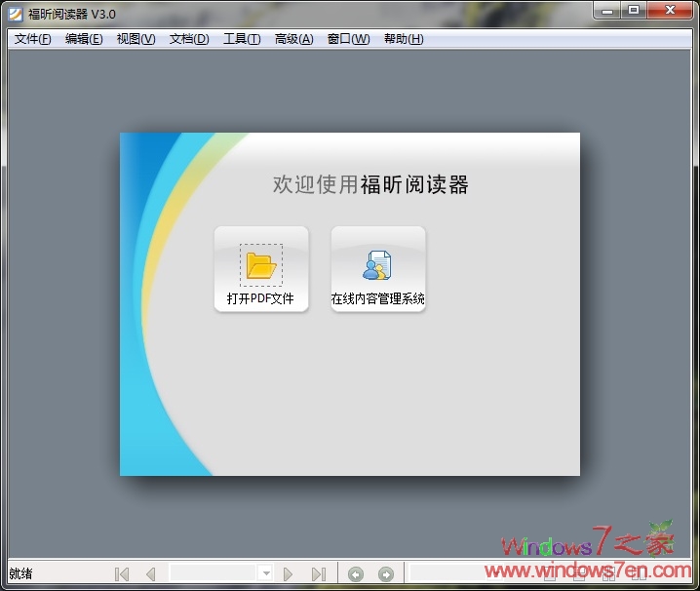Screen dimensions: 700x591
Task: Open the online content management system icon
Action: click(377, 265)
